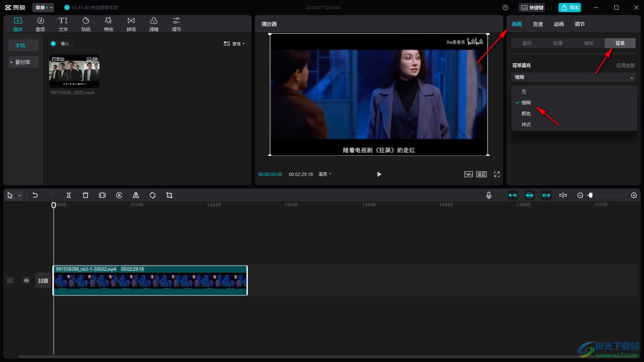Mute the main video track
Screen dimensions: 644x362
(x=26, y=280)
